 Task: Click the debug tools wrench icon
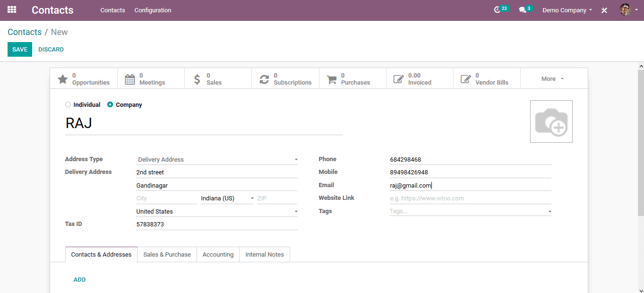(604, 10)
